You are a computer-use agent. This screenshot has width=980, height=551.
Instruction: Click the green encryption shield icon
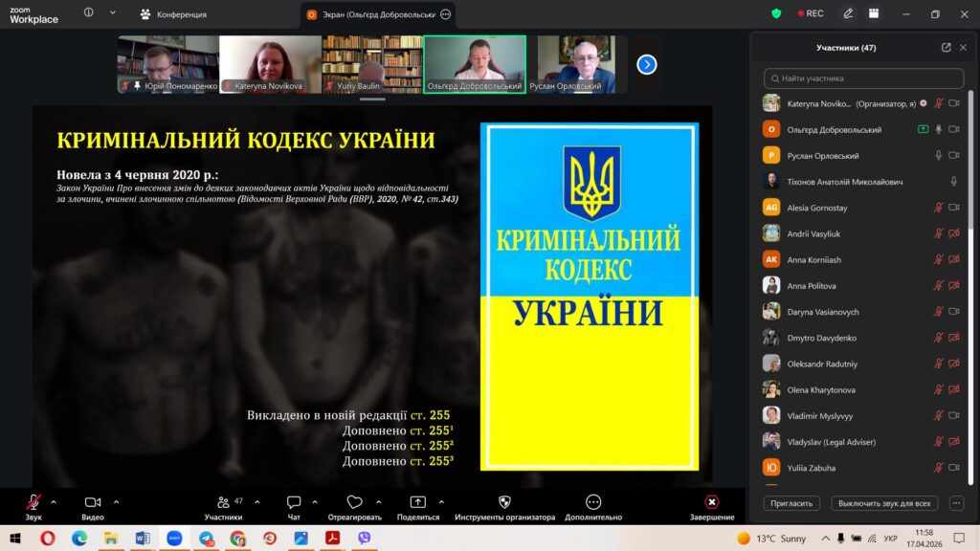point(776,13)
